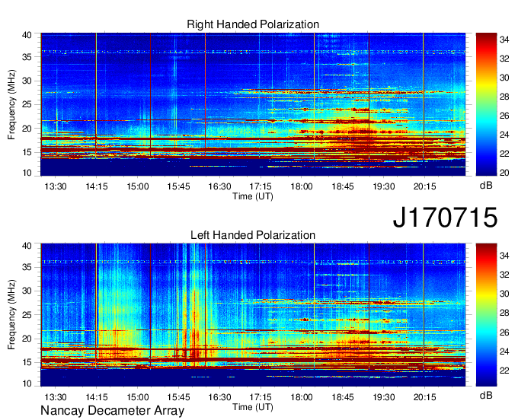
Task: Click 35 MHz tick on Right Handed frequency axis
Action: [27, 57]
